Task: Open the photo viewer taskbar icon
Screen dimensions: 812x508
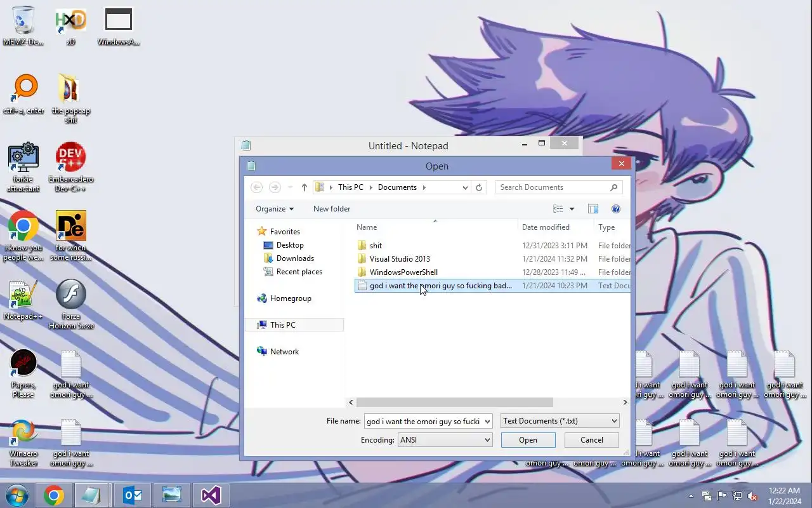Action: [172, 495]
